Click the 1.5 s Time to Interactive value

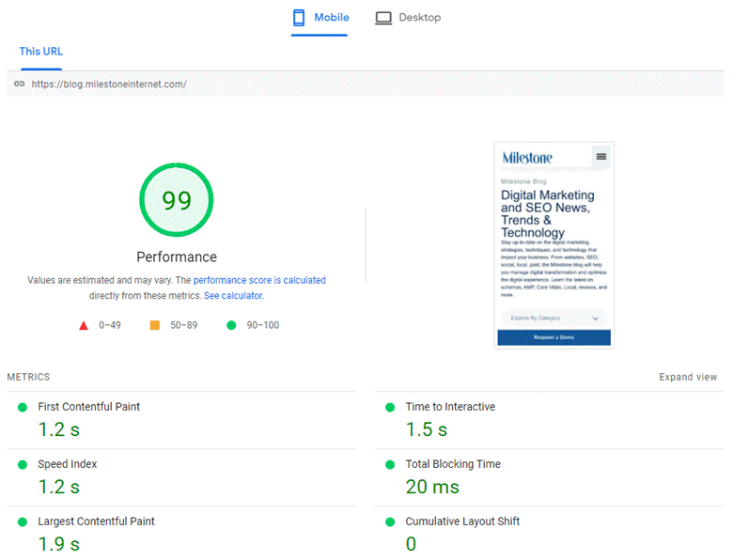point(427,429)
